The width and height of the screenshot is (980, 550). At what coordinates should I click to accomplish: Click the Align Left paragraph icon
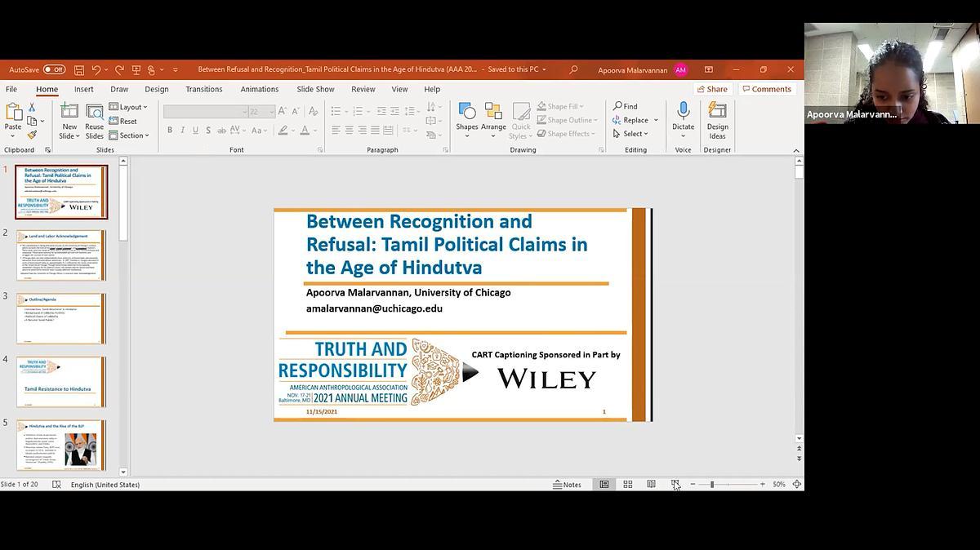(336, 131)
